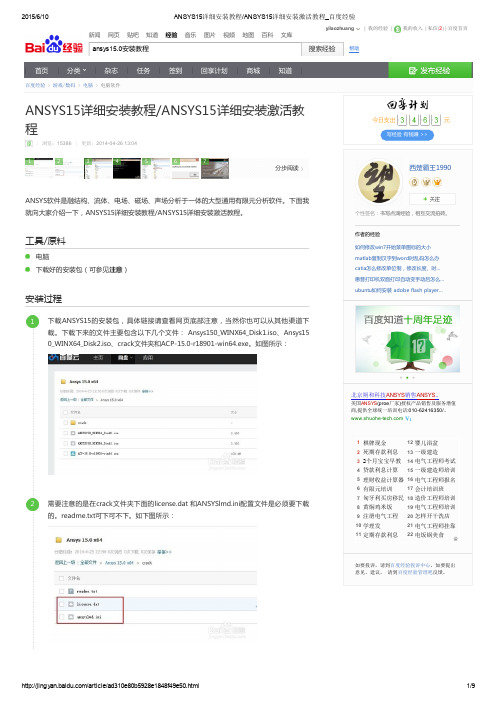
Task: Click the Baidu 经验 logo
Action: click(x=53, y=45)
